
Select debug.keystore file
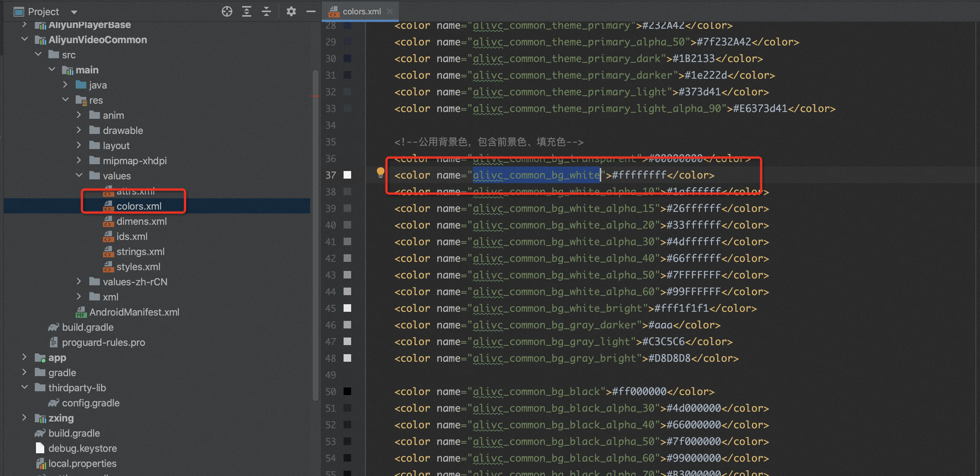(x=82, y=448)
